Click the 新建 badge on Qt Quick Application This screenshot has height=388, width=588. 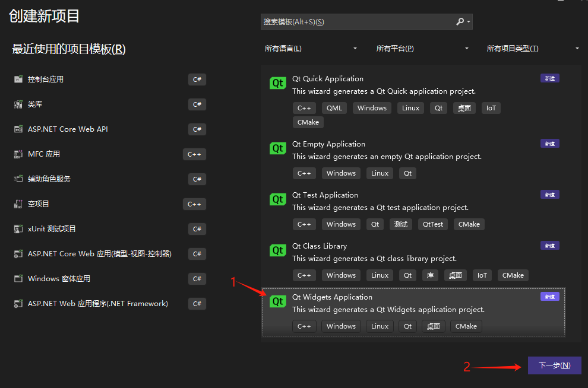coord(550,78)
